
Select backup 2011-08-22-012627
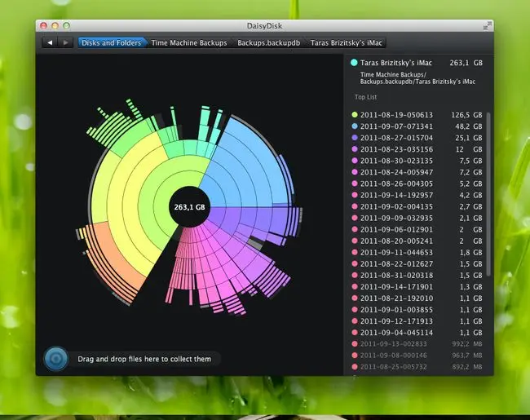(417, 263)
